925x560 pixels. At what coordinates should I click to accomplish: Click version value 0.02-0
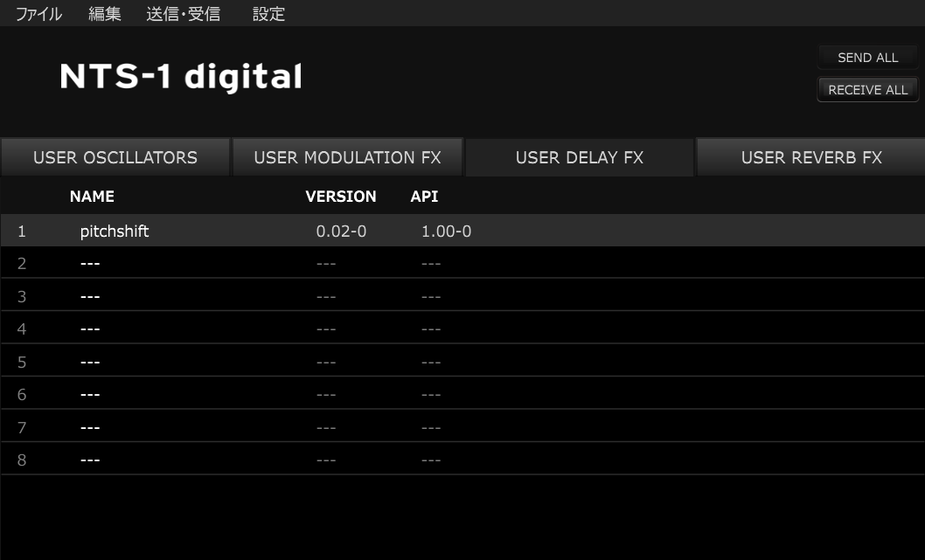click(x=341, y=231)
